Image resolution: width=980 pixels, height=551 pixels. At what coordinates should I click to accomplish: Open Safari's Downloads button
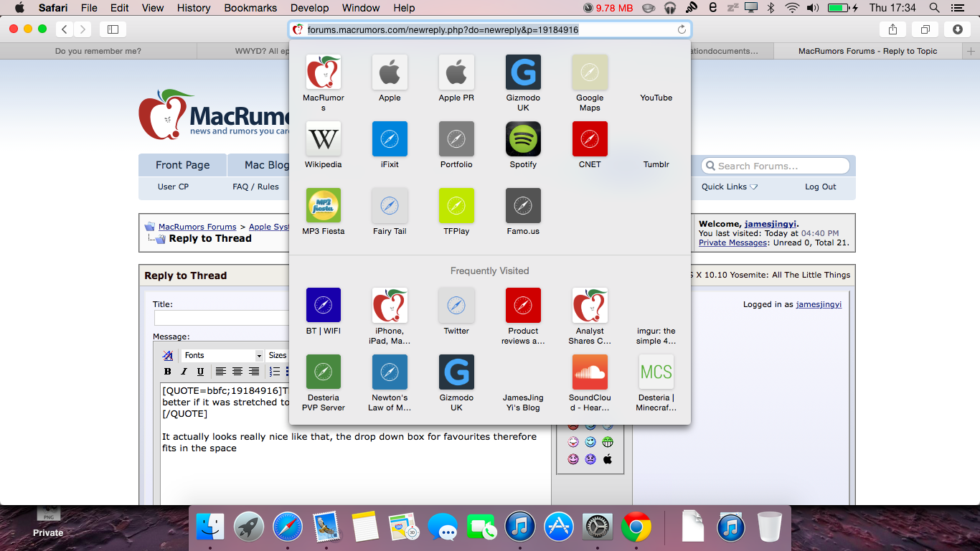(x=958, y=29)
